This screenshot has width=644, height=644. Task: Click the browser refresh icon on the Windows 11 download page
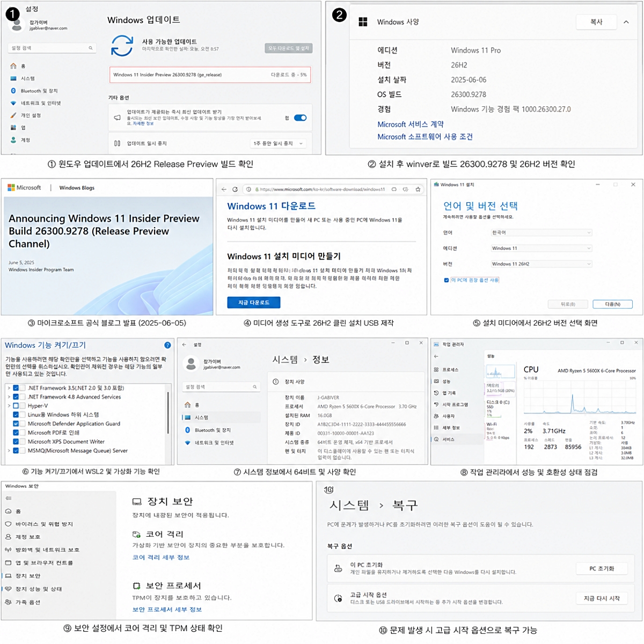(x=235, y=189)
